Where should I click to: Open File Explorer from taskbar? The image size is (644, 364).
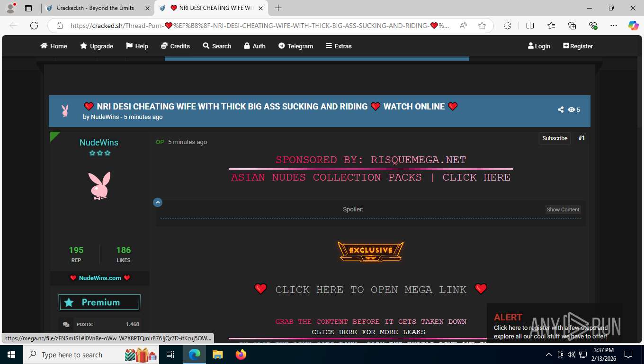(217, 355)
